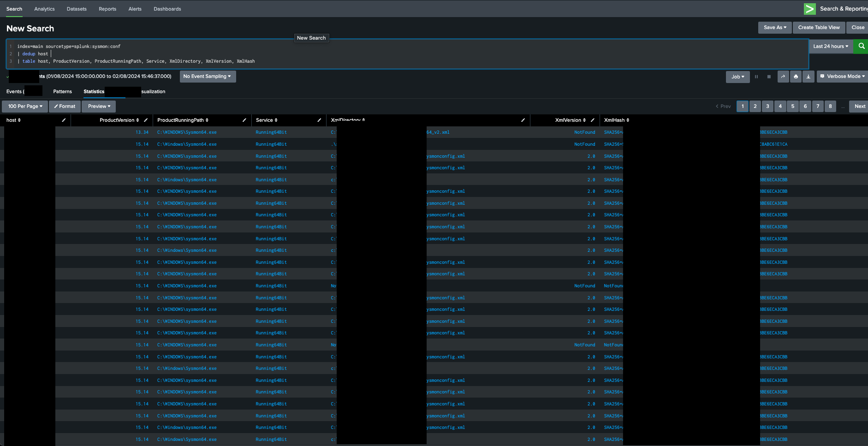Open the Verbose Mode search mode dropdown

pyautogui.click(x=842, y=77)
